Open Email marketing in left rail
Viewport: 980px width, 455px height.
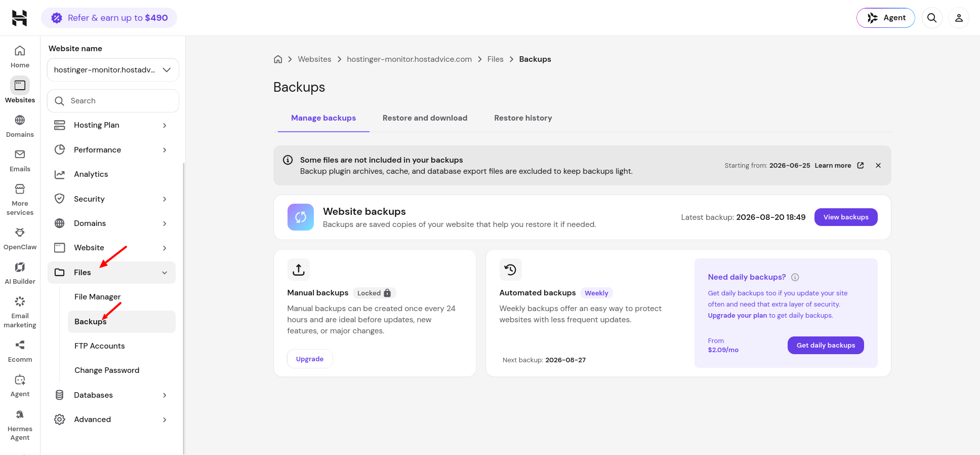pyautogui.click(x=20, y=312)
